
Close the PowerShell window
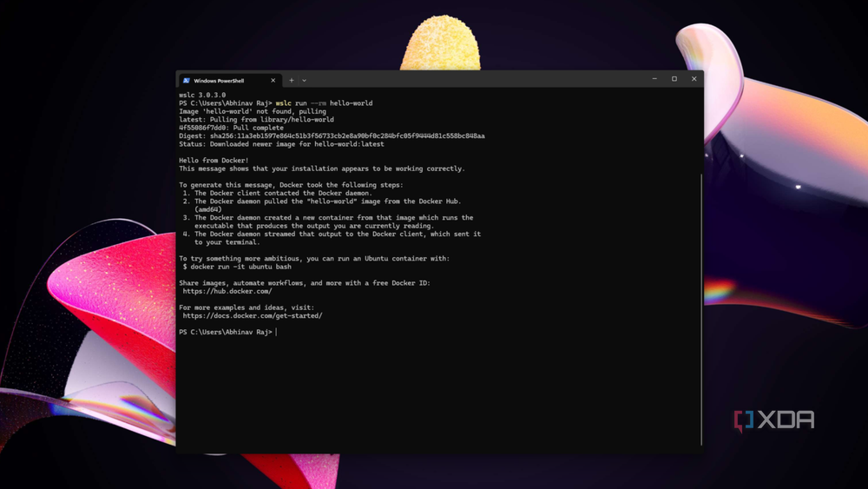(x=694, y=79)
